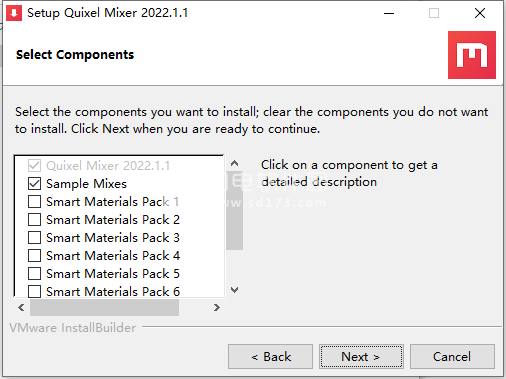
Task: Click the horizontal scrollbar thumb below list
Action: (104, 307)
